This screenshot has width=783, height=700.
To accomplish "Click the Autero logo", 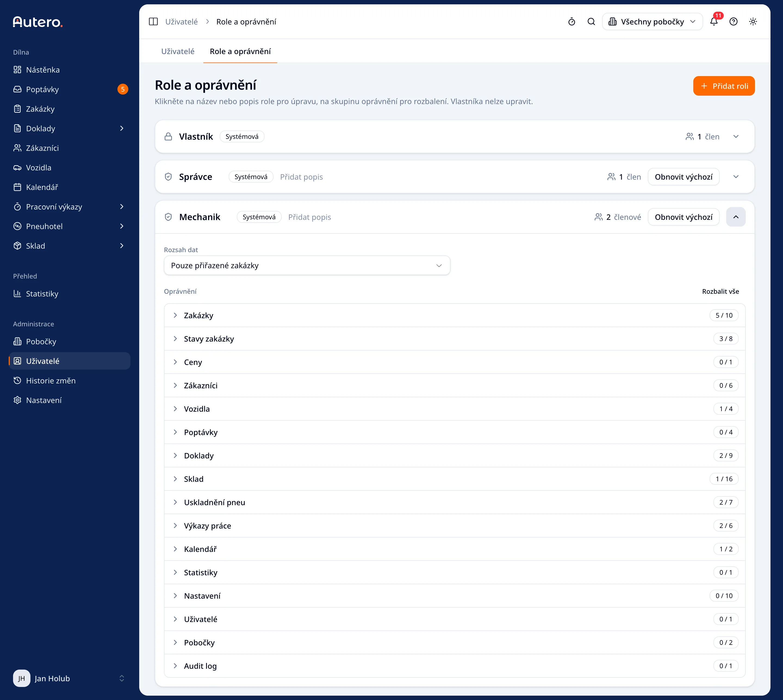I will coord(38,22).
